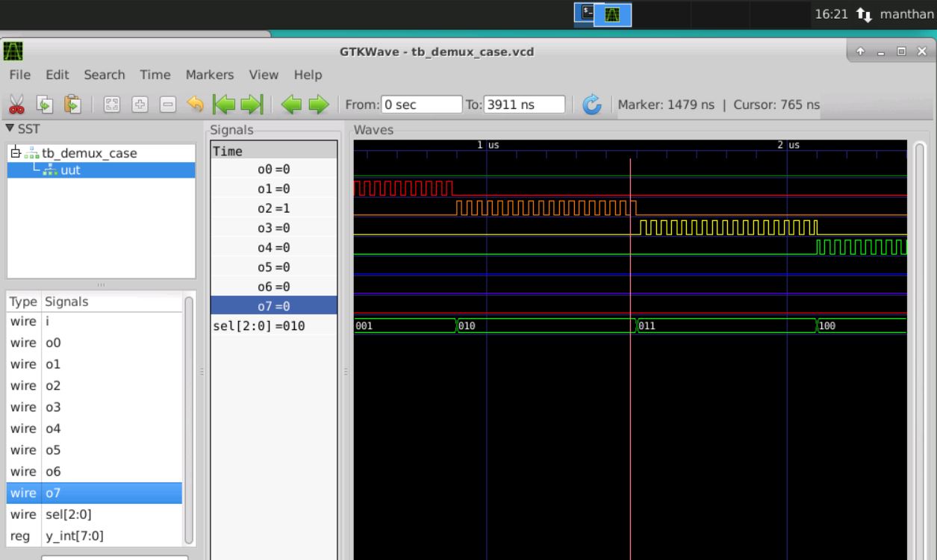Screen dimensions: 937x560
Task: Click the Zoom Undo arrow icon
Action: pos(194,105)
